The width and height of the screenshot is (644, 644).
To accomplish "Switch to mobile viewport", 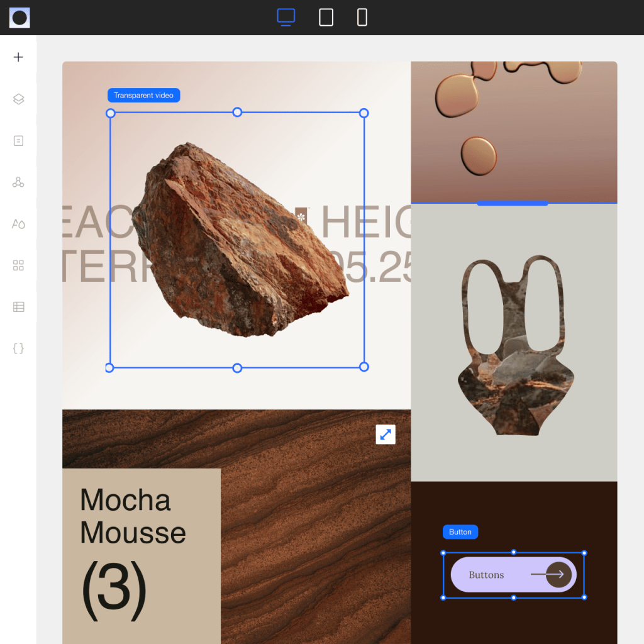I will pyautogui.click(x=362, y=17).
